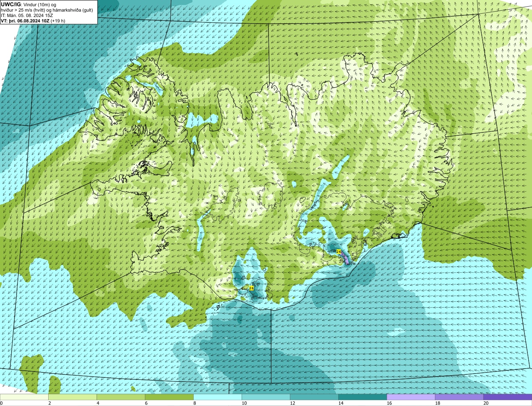Pick the 2–4 m/s light green scale swatch
532x406 pixels.
(73, 397)
